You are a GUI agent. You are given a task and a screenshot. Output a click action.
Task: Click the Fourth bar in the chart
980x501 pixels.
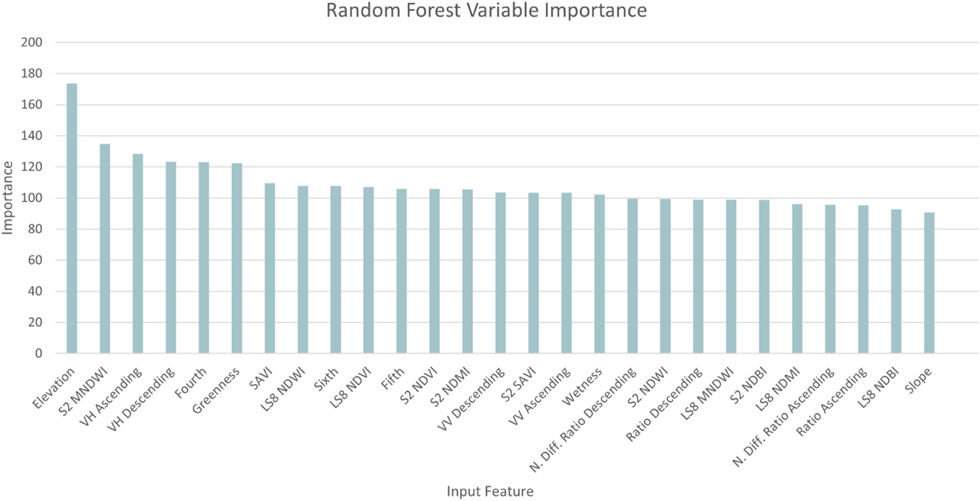pos(204,258)
